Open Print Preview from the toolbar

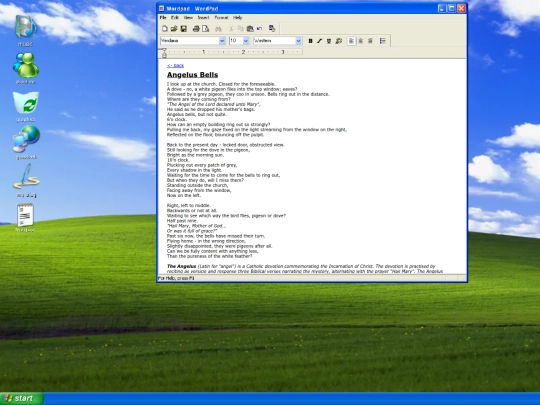coord(206,29)
